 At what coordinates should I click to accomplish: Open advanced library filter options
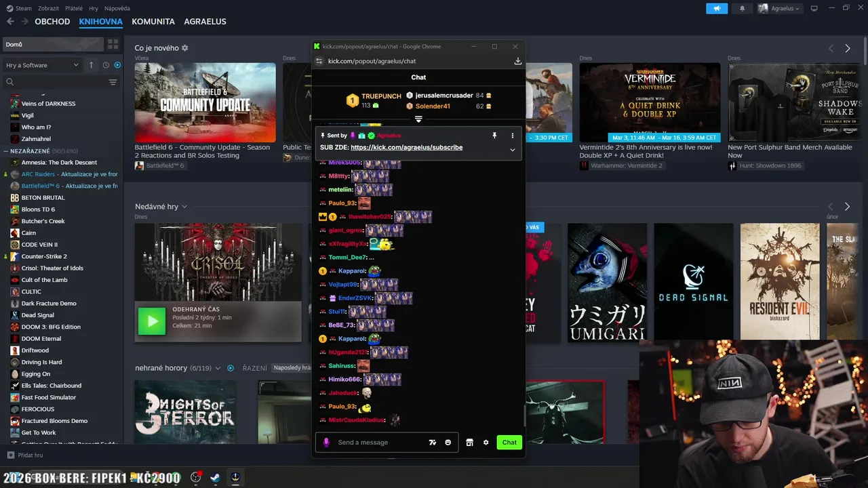pos(113,82)
